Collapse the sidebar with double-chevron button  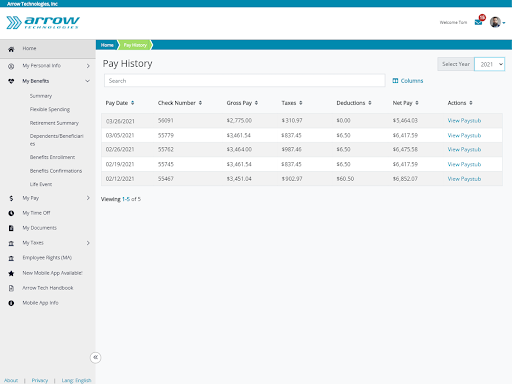(95, 357)
